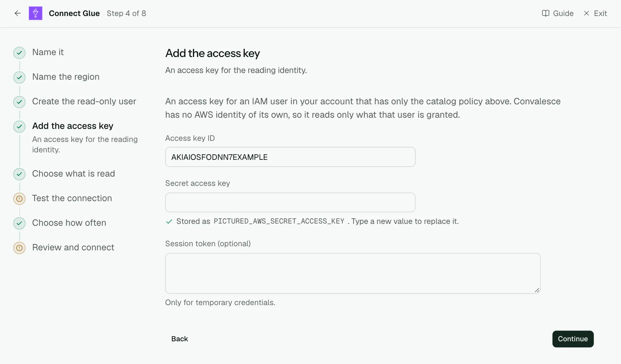The height and width of the screenshot is (364, 621).
Task: Open the Choose what is read step
Action: click(x=73, y=174)
